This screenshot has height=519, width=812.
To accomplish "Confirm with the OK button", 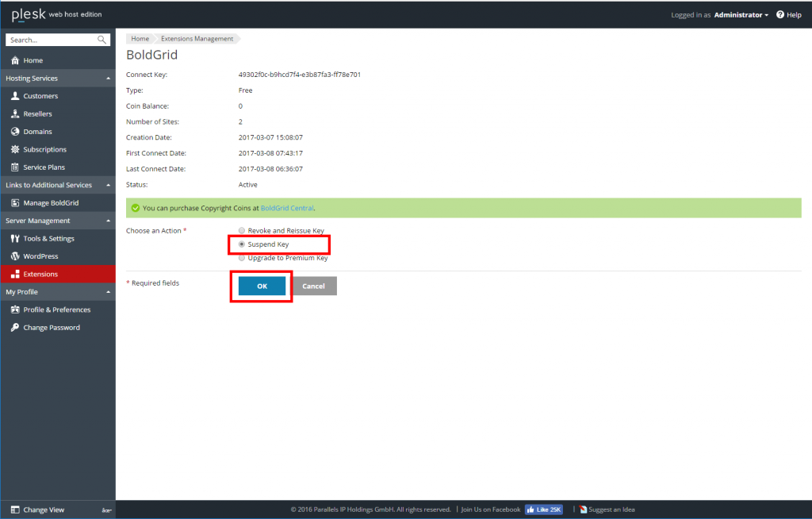I will [x=262, y=286].
